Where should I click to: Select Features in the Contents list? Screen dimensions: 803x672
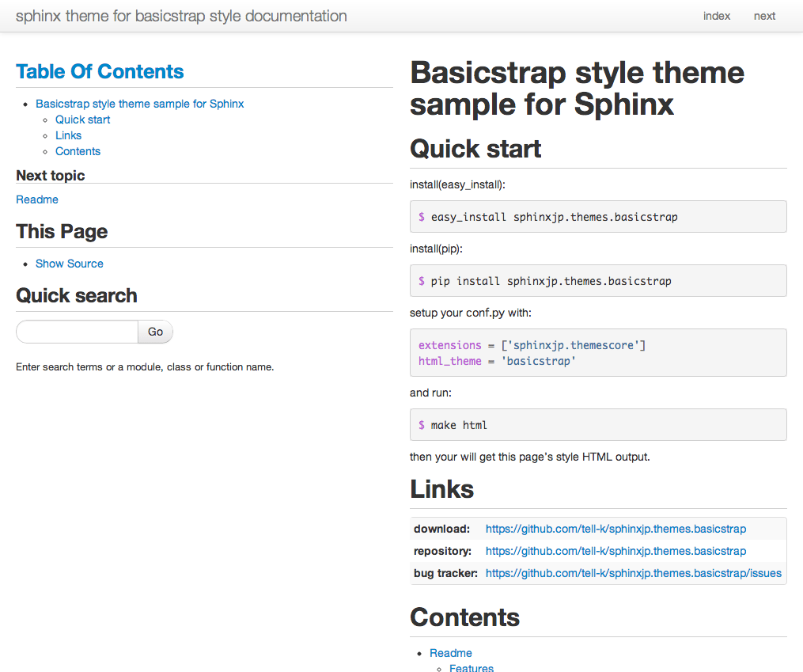471,669
